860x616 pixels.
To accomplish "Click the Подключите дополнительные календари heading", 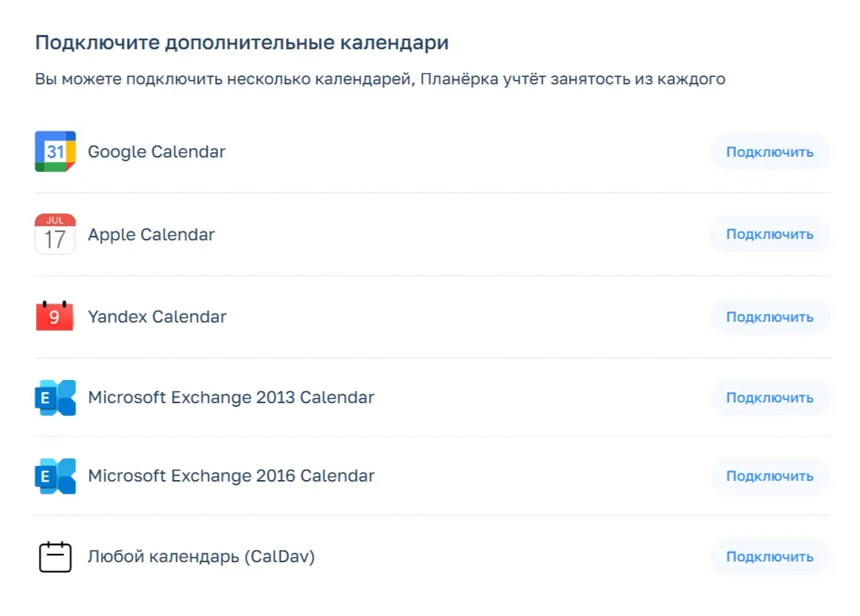I will coord(242,43).
